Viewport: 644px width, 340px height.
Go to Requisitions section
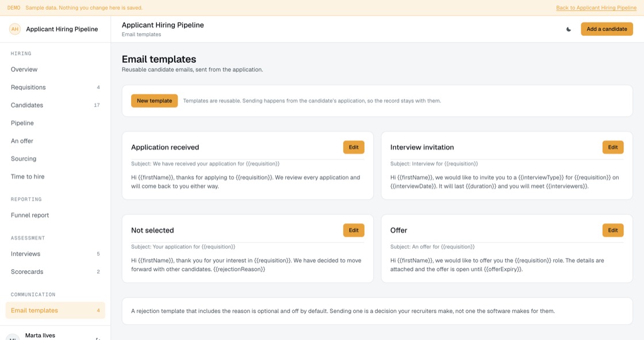[55, 87]
